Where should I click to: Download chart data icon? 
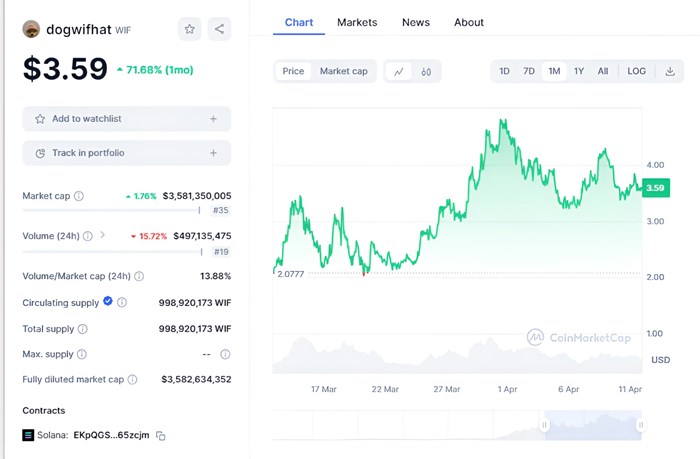(670, 71)
